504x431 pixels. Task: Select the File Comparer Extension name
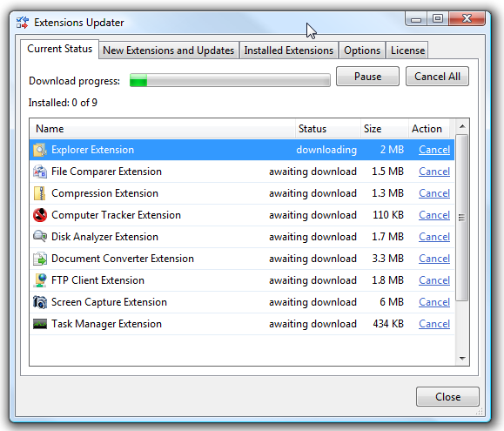[x=106, y=172]
